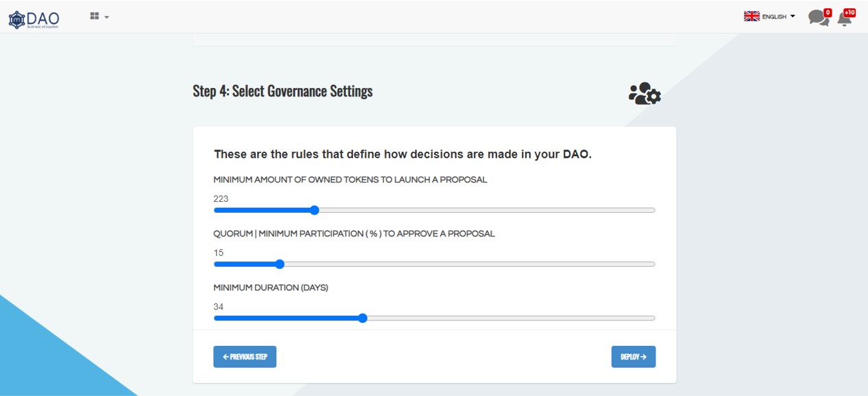Open the notifications bell icon
The width and height of the screenshot is (868, 396).
point(844,19)
